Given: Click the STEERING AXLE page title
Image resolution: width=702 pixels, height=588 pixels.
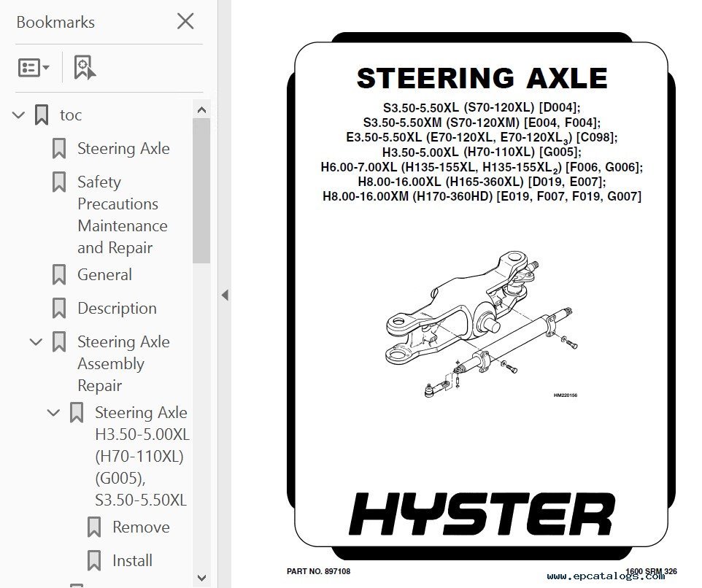Looking at the screenshot, I should [x=482, y=78].
